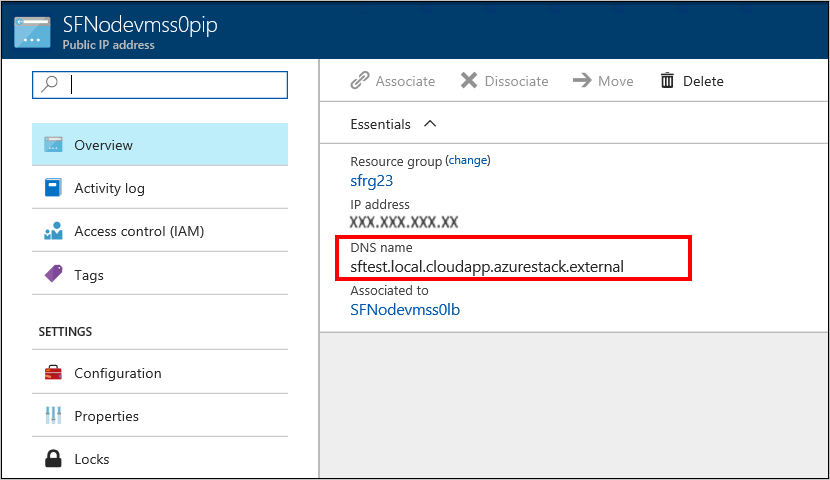Open the Locks settings item
830x480 pixels.
click(160, 458)
